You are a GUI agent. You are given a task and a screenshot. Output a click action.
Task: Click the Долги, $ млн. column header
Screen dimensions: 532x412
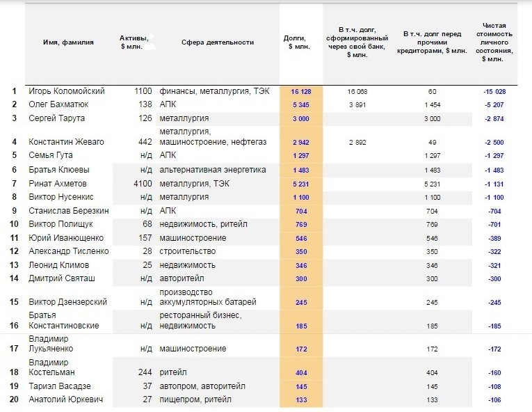[x=300, y=42]
